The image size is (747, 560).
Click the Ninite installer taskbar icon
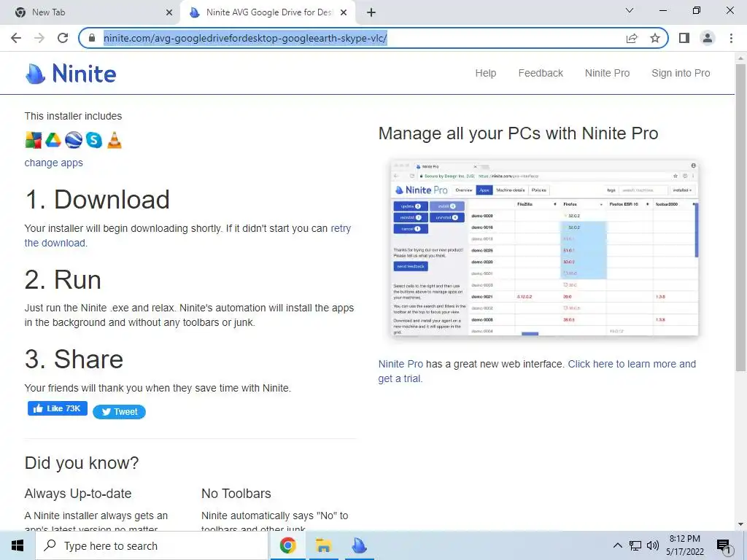(359, 545)
